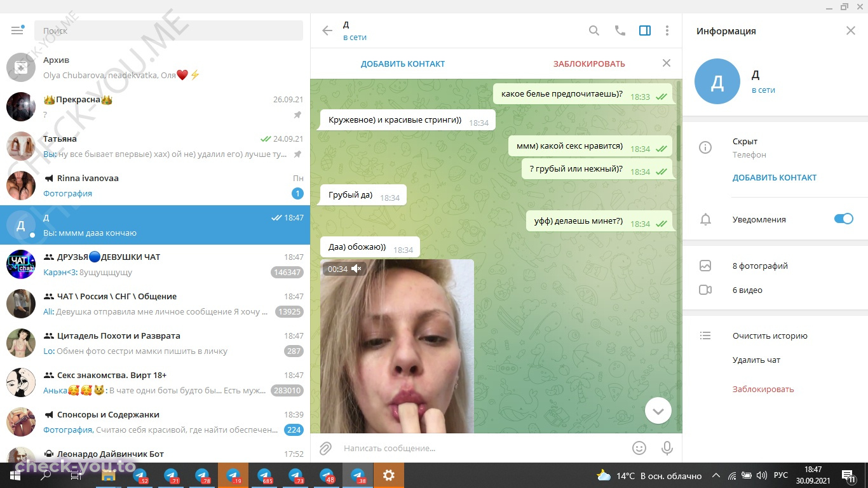
Task: Open the Windows Start button
Action: point(15,475)
